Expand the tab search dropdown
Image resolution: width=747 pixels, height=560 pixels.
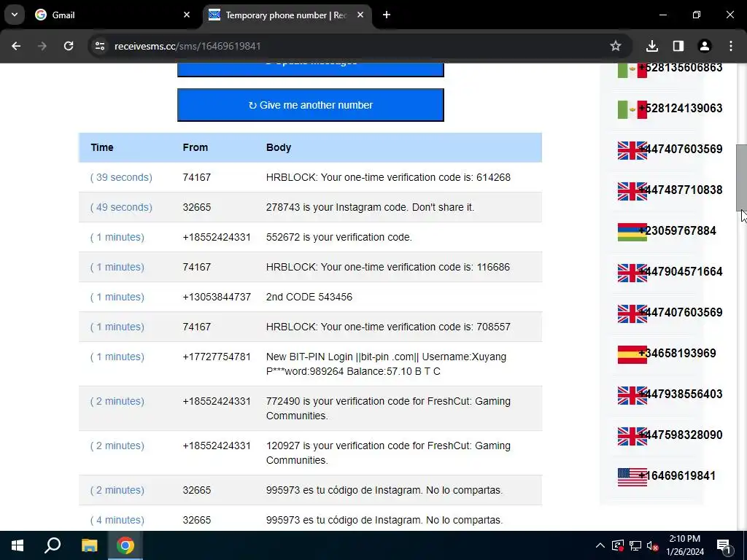pos(15,15)
